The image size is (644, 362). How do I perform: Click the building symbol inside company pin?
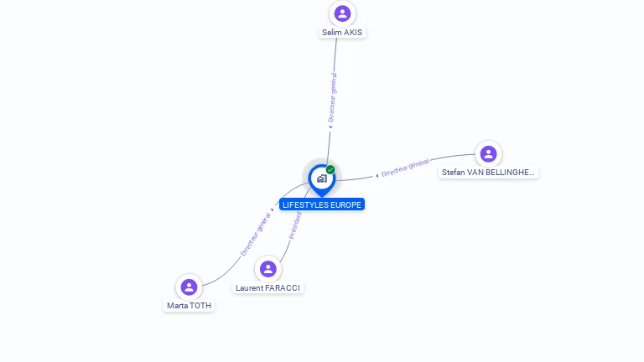point(322,178)
